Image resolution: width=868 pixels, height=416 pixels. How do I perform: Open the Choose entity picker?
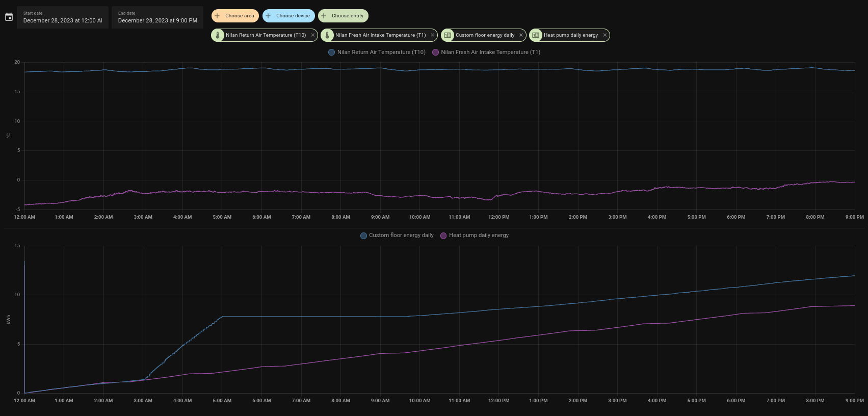point(343,16)
